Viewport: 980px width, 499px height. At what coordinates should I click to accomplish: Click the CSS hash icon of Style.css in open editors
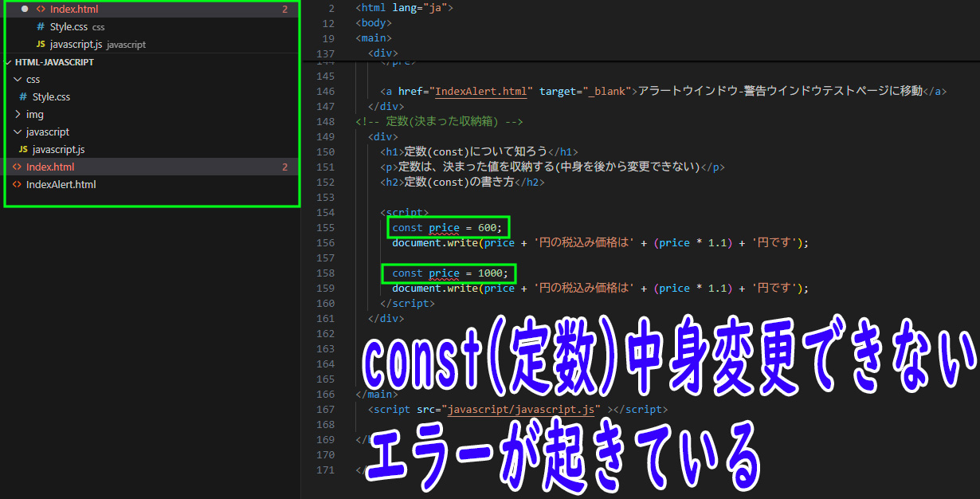41,27
